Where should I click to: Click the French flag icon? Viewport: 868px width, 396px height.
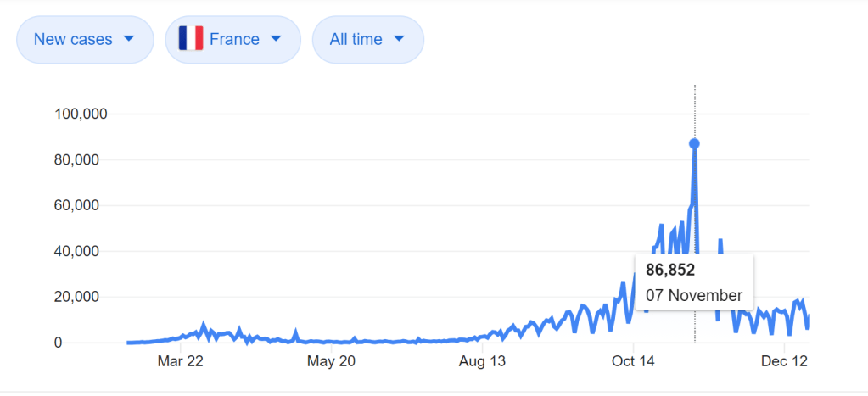point(191,39)
